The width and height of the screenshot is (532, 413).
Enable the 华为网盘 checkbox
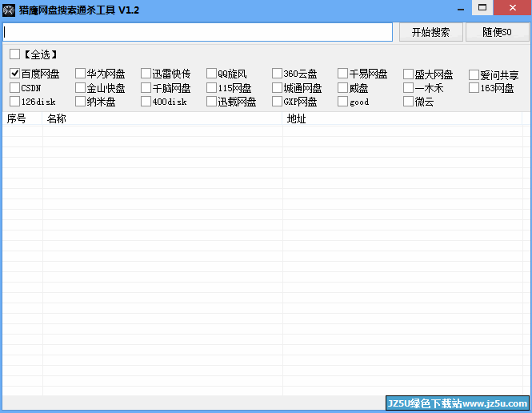(81, 74)
